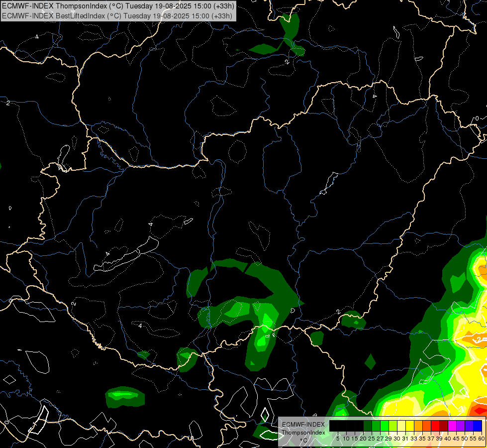Click the legend tick value '20'
487x448 pixels.
click(364, 439)
